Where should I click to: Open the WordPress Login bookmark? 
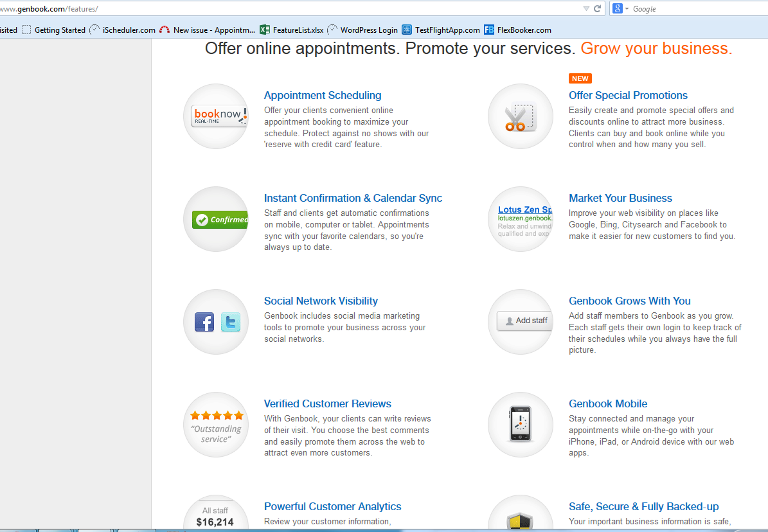click(362, 30)
